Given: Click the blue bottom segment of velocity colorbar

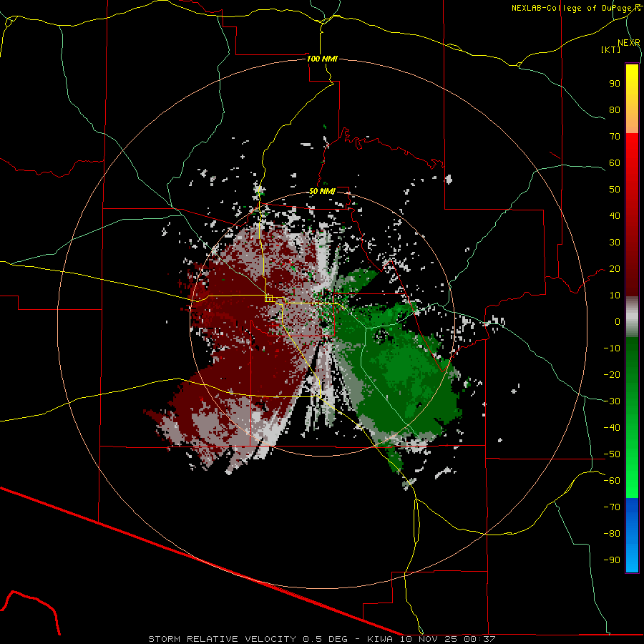Looking at the screenshot, I should 632,535.
